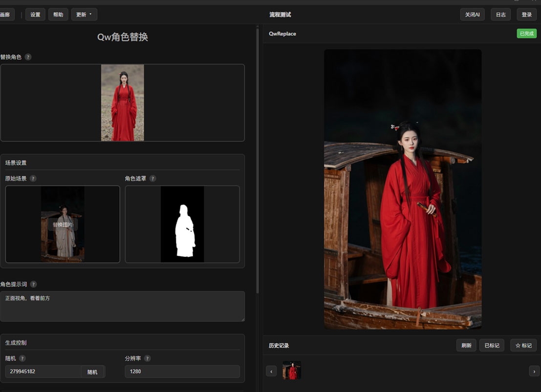Screen dimensions: 541x392
Task: Open the 更新 dropdown menu
Action: (x=84, y=15)
